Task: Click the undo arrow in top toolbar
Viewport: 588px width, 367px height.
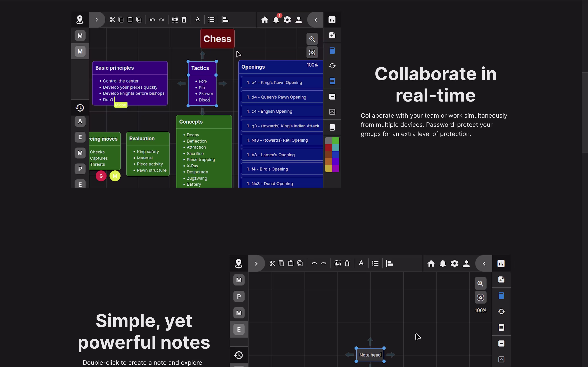Action: click(152, 20)
